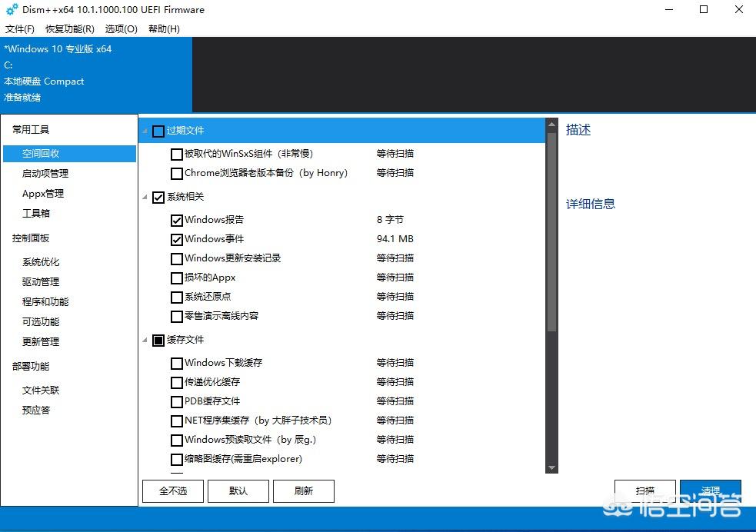Open the 文件(F) menu

click(x=20, y=29)
